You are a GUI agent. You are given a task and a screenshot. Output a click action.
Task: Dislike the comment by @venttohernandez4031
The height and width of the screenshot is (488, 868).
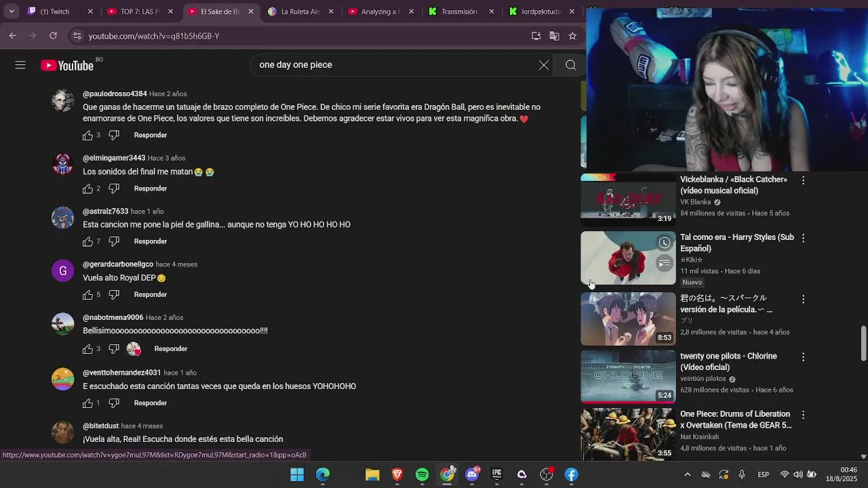[x=114, y=403]
